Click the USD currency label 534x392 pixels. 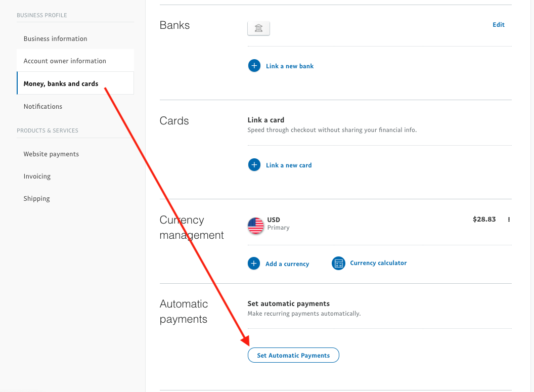274,220
